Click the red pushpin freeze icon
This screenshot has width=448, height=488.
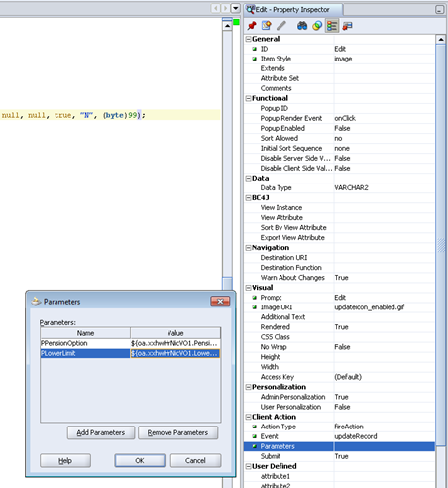pyautogui.click(x=252, y=26)
